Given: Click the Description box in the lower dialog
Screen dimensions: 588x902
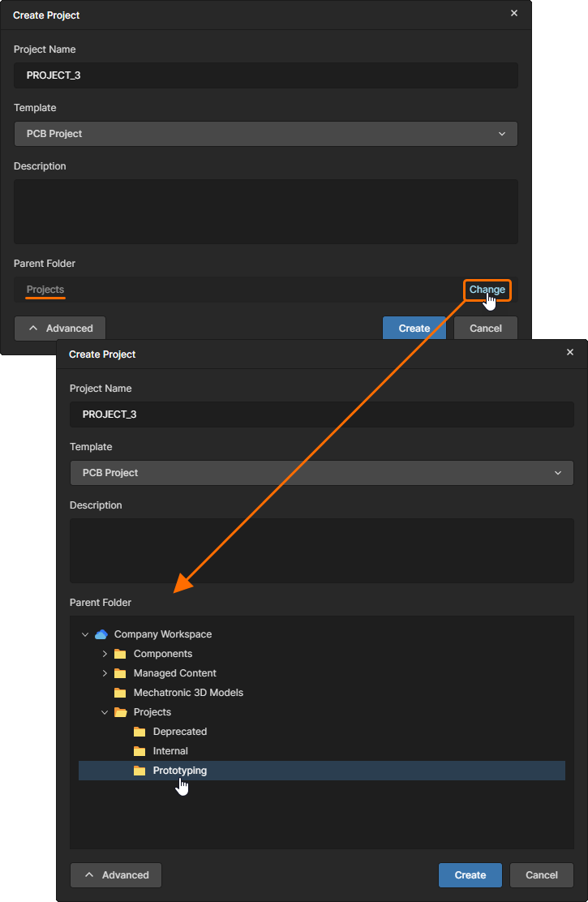Looking at the screenshot, I should click(x=321, y=551).
